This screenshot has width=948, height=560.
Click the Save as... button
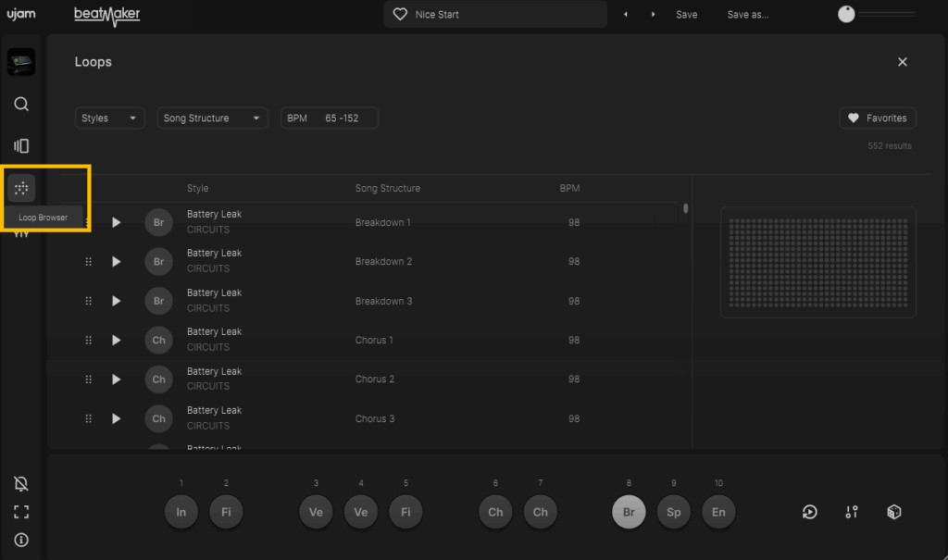(747, 15)
